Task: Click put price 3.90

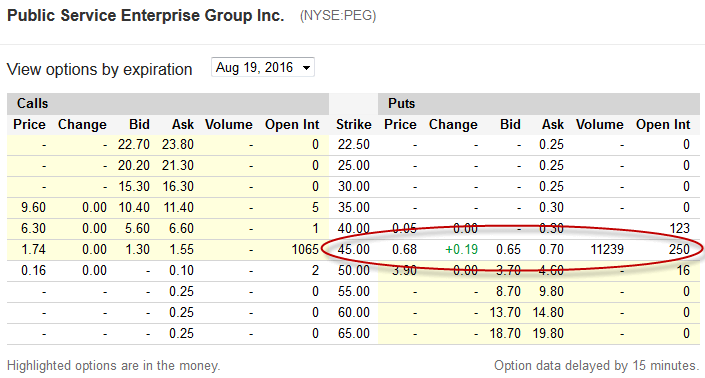Action: (404, 271)
